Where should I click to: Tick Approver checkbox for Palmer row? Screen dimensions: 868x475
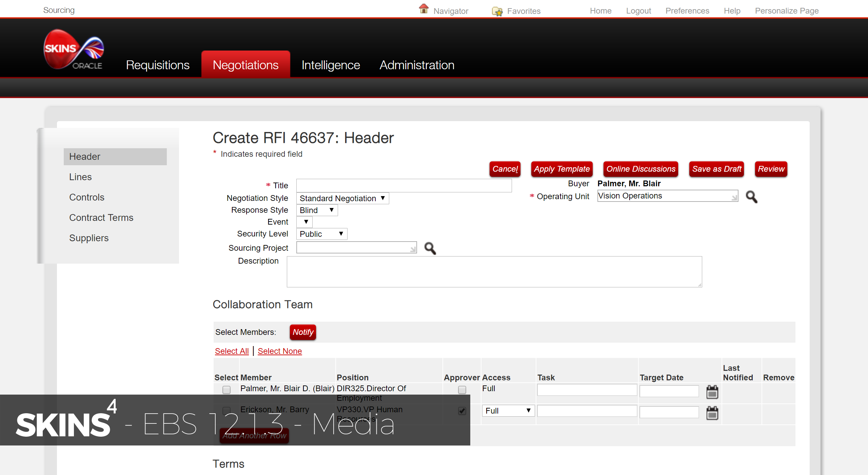pos(462,390)
